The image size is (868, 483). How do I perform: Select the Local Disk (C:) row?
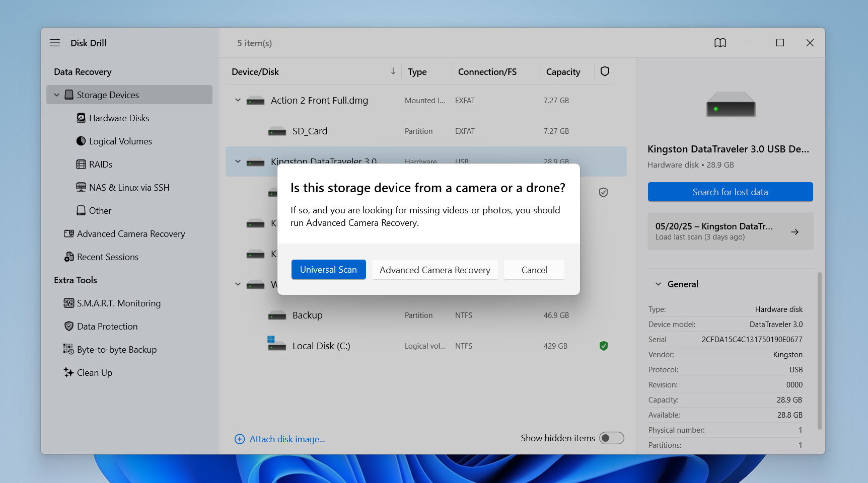pyautogui.click(x=426, y=346)
